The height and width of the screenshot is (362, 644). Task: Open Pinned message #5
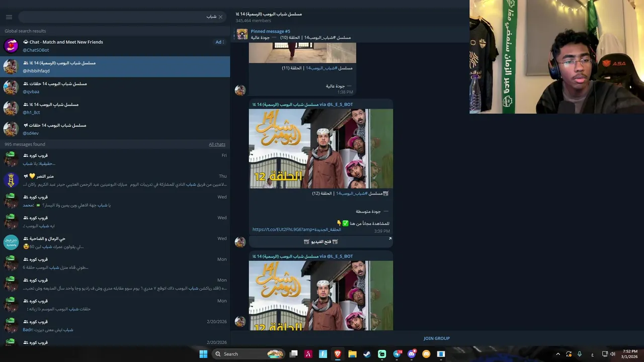coord(350,34)
